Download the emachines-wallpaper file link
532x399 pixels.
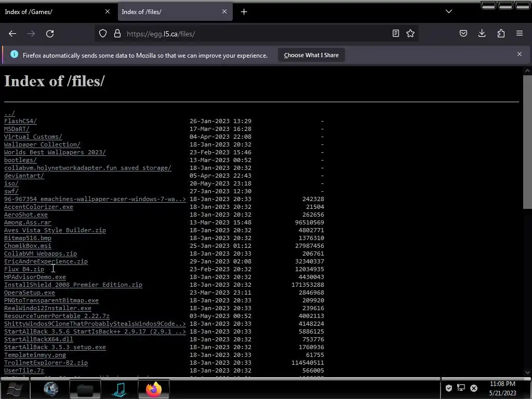95,199
